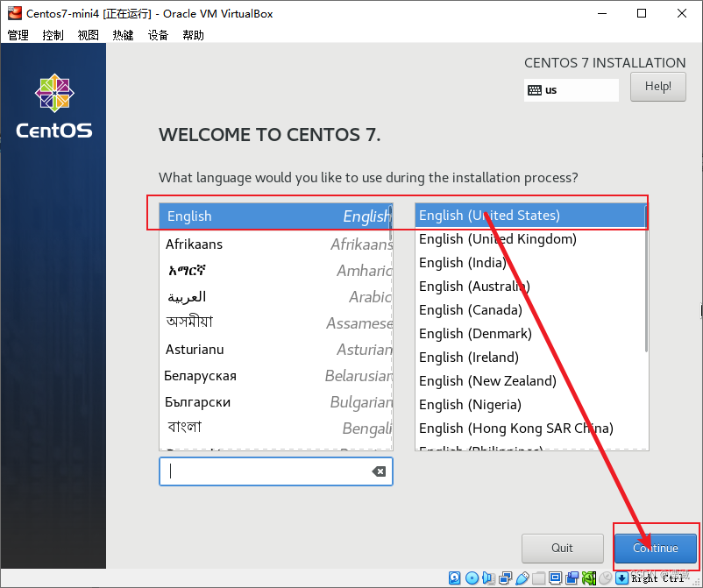The image size is (703, 588).
Task: Select English (India) locale
Action: click(x=530, y=263)
